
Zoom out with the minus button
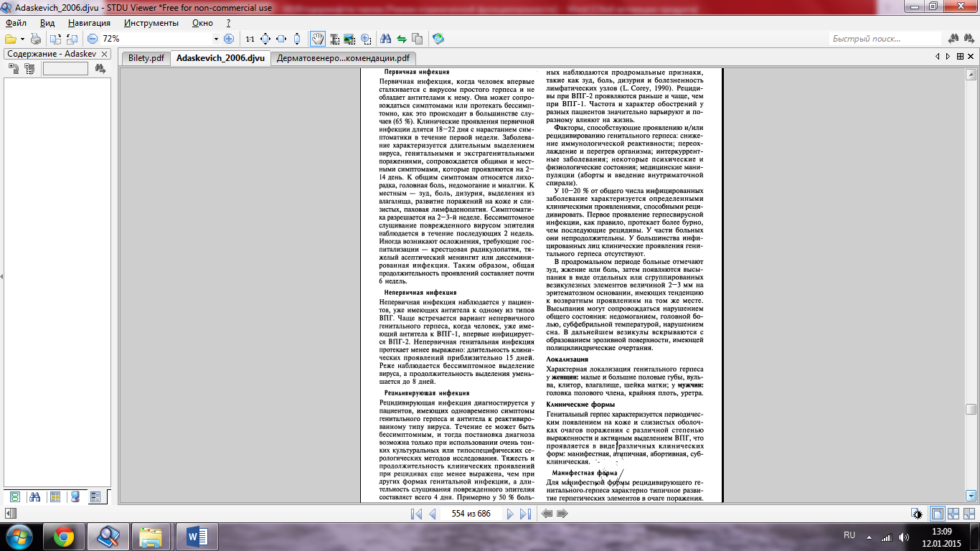[x=93, y=39]
